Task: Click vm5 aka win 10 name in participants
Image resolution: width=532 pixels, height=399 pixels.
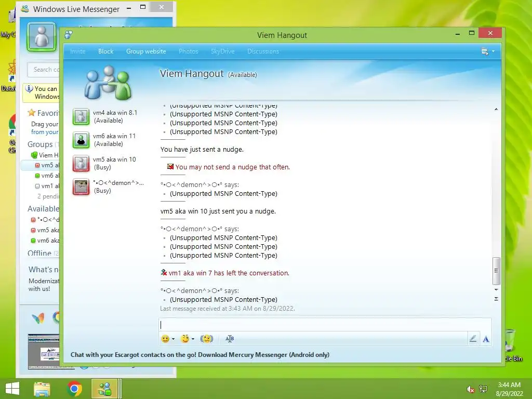Action: (x=114, y=159)
